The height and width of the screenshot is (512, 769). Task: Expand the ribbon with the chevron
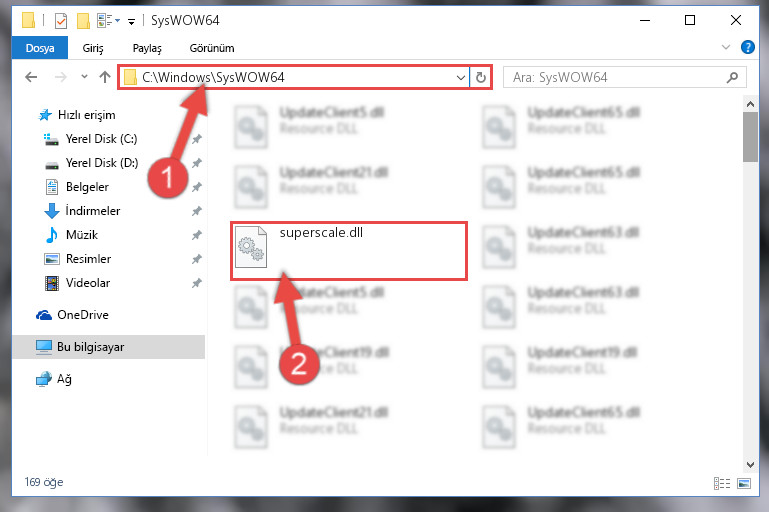725,47
